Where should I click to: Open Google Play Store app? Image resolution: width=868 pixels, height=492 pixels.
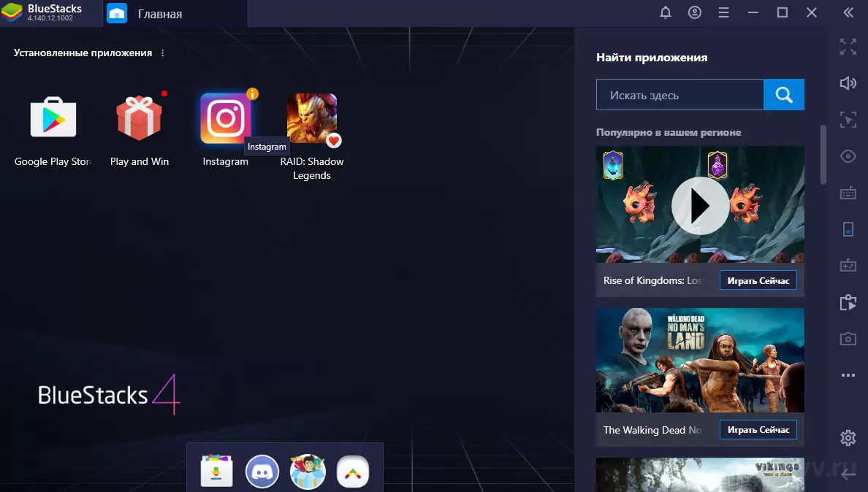53,118
